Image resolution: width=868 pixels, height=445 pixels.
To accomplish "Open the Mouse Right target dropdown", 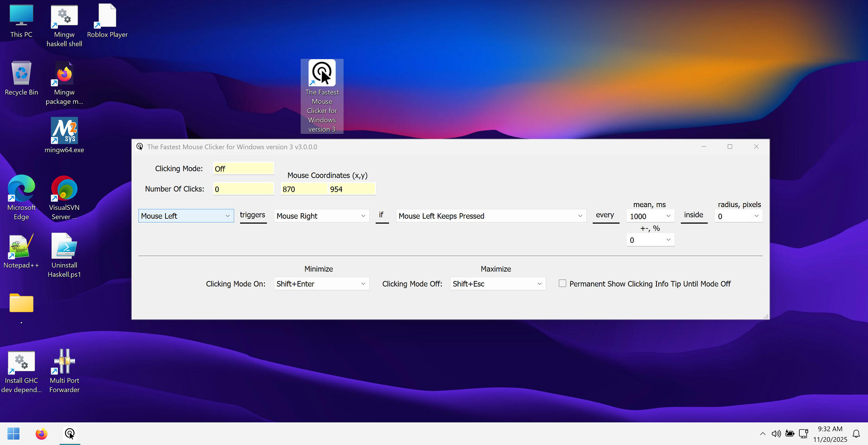I will pyautogui.click(x=364, y=216).
